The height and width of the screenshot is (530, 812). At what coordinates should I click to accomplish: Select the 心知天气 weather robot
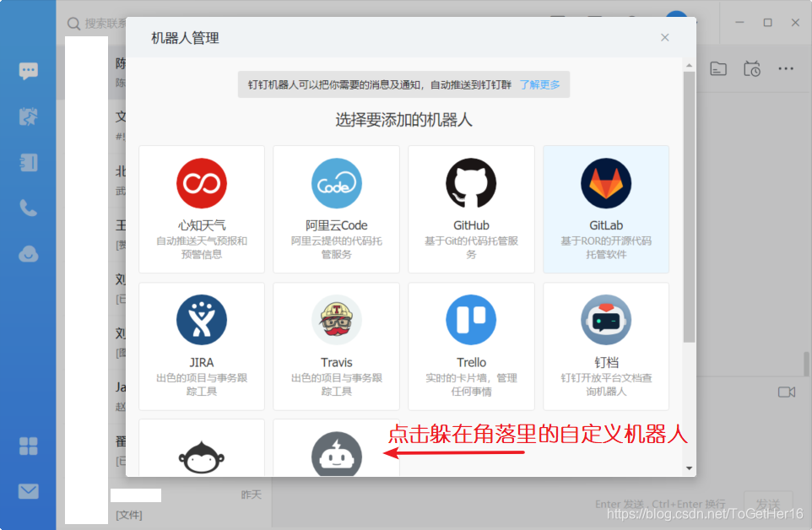[x=201, y=208]
